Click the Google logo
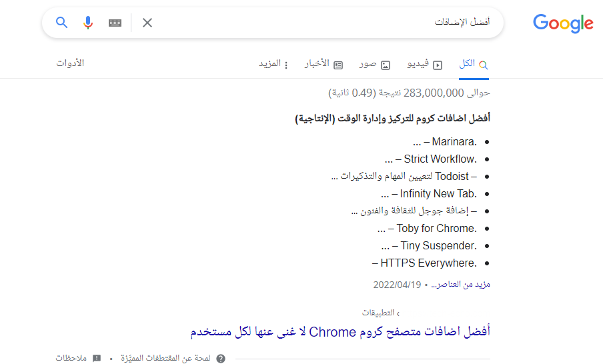Screen dimensions: 603x364 (563, 23)
